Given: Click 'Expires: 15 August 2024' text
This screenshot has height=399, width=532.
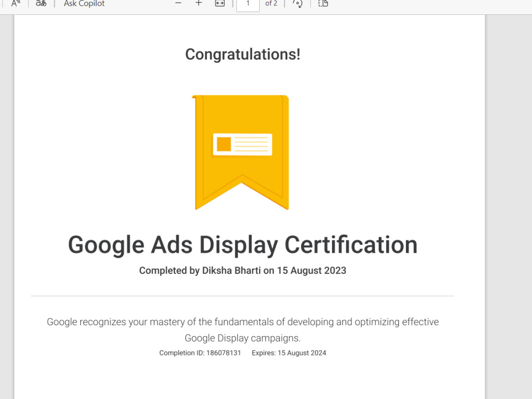Looking at the screenshot, I should (289, 353).
